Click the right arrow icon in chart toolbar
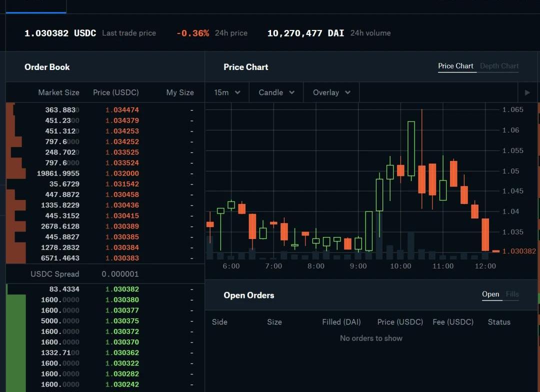This screenshot has height=392, width=540. coord(527,92)
